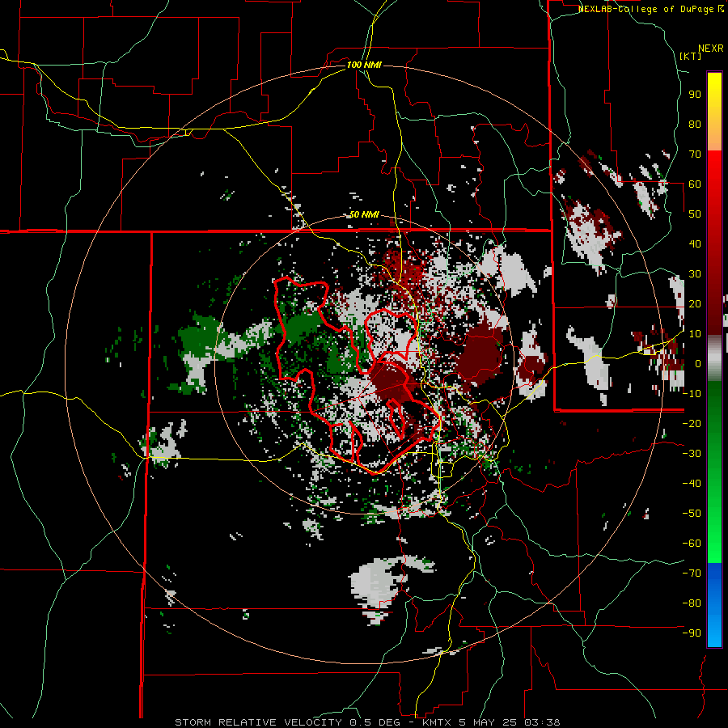Click the STORM RELATIVE VELOCITY caption text

pyautogui.click(x=258, y=722)
